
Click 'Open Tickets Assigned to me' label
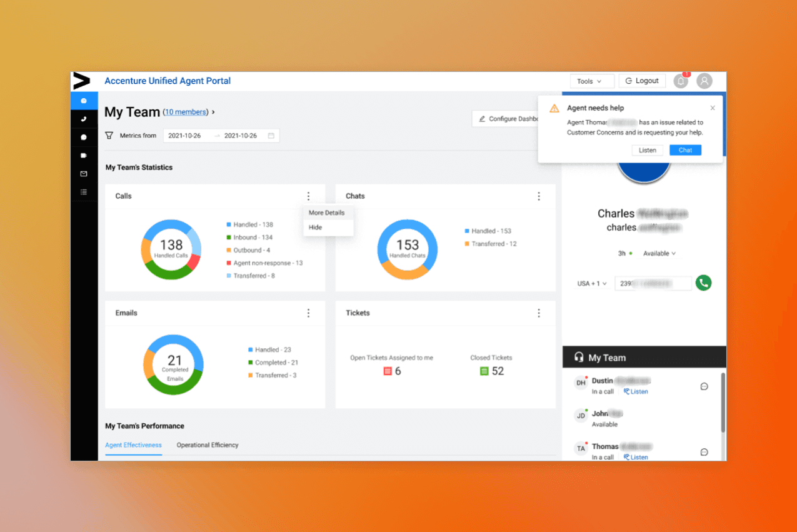coord(391,358)
